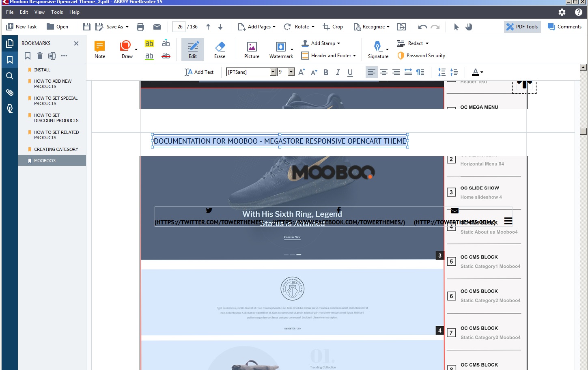The image size is (588, 370).
Task: Go to the next page with the down arrow
Action: pyautogui.click(x=220, y=27)
